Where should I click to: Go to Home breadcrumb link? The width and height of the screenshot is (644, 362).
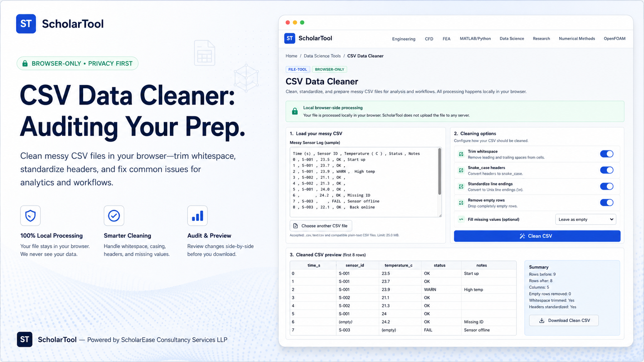tap(291, 56)
